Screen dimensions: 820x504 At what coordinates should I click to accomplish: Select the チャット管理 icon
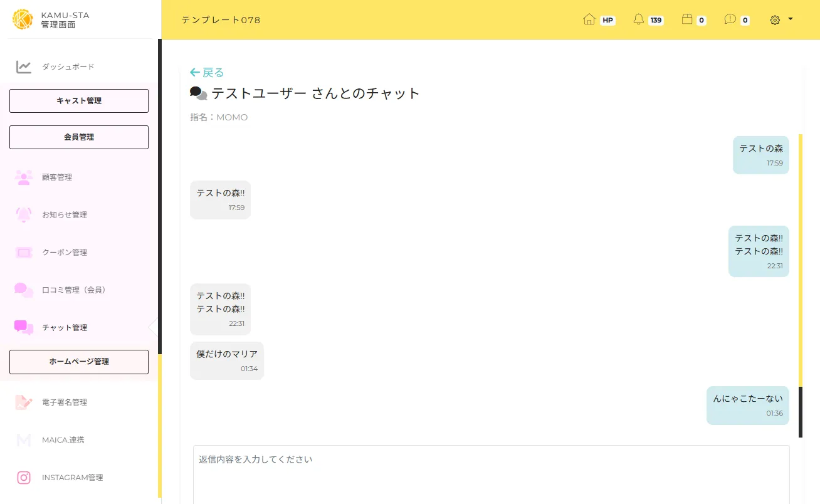coord(24,327)
